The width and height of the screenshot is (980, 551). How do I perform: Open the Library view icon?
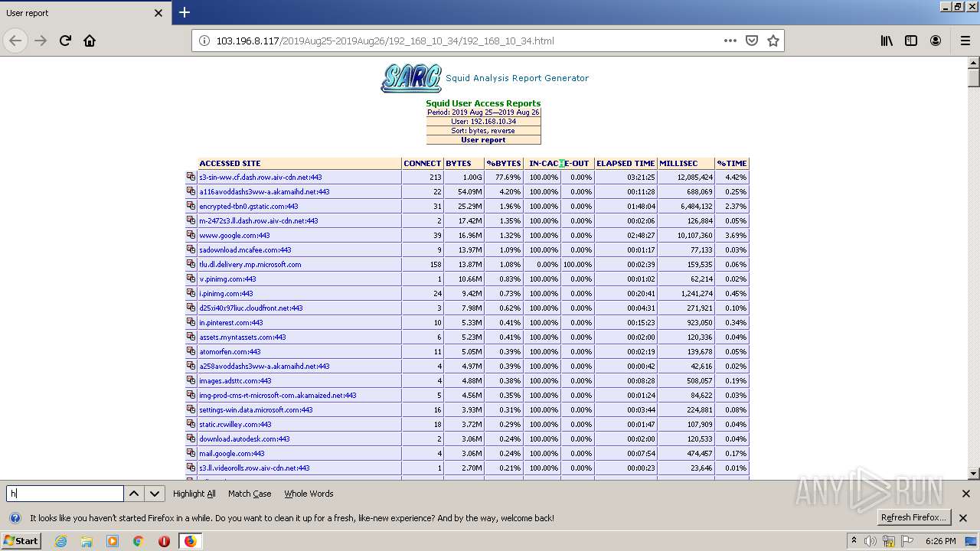887,41
